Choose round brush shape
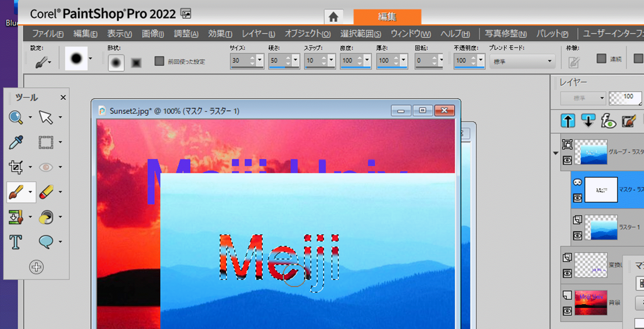This screenshot has width=644, height=329. click(116, 63)
